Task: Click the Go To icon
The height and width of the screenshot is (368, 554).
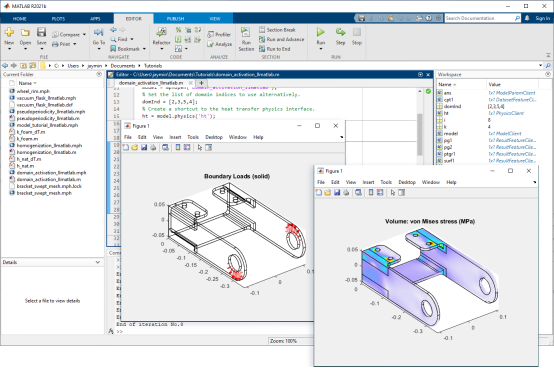Action: (x=99, y=32)
